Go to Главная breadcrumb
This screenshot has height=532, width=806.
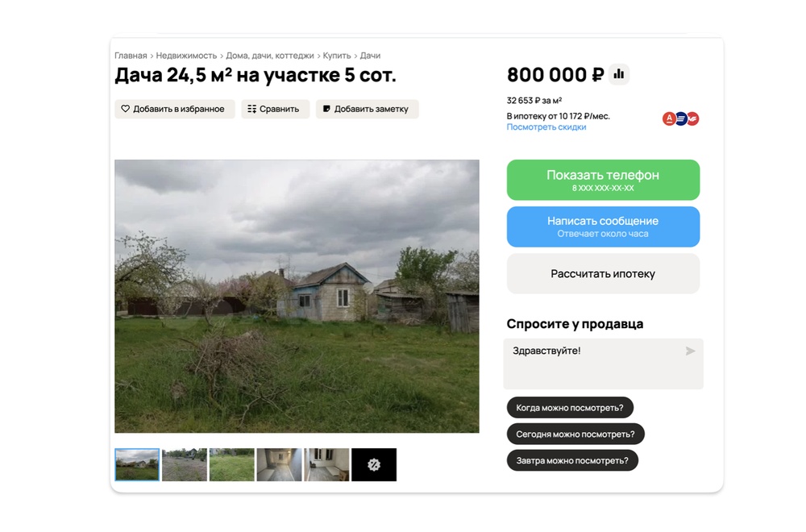point(131,56)
